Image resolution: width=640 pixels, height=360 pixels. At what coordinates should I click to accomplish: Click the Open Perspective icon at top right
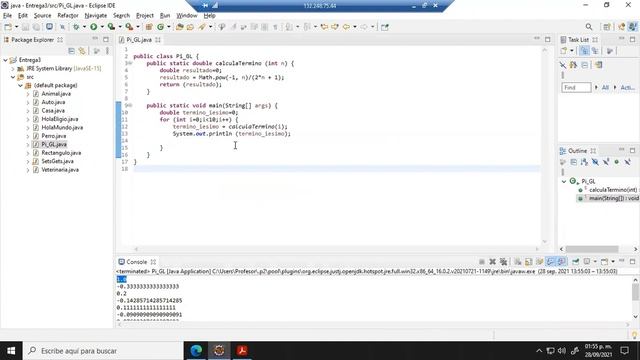[607, 27]
